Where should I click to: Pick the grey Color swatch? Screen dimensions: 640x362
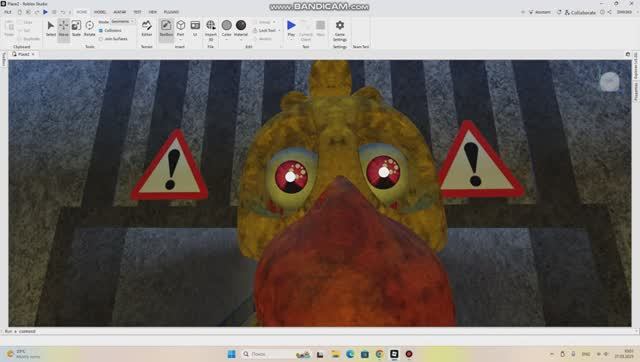pyautogui.click(x=227, y=25)
